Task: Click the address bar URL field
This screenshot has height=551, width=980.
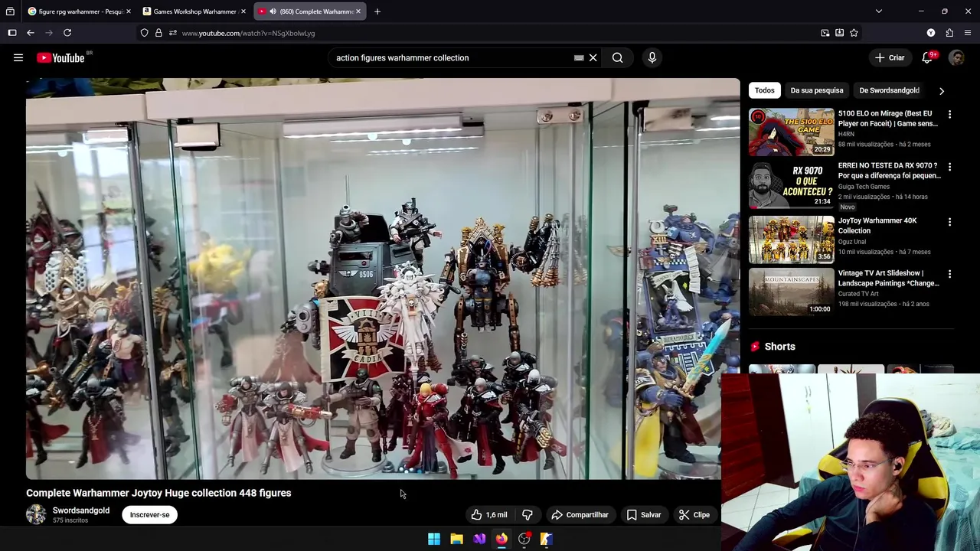Action: point(490,33)
